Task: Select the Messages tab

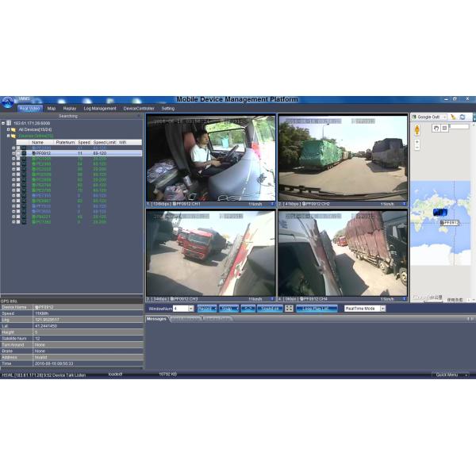Action: [156, 319]
